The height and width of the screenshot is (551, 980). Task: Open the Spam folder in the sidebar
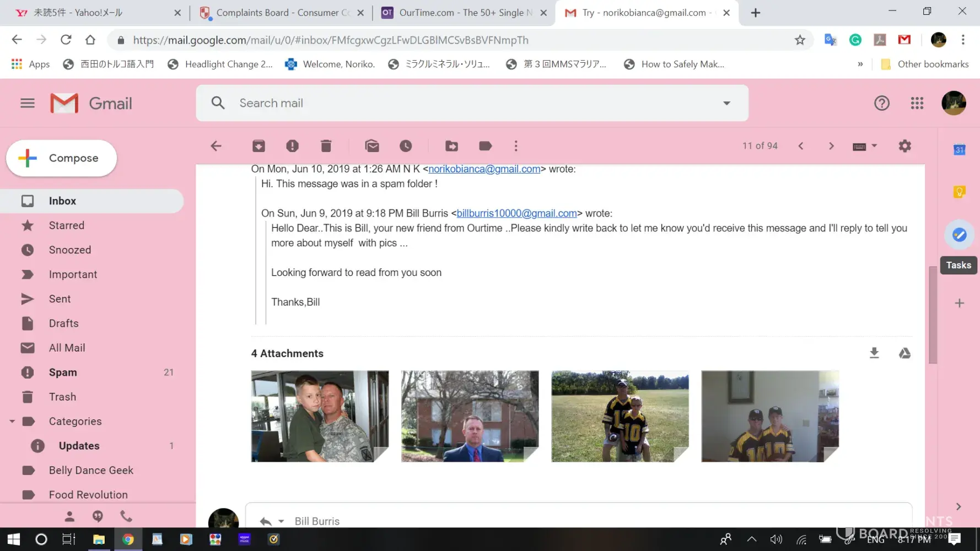pos(63,372)
